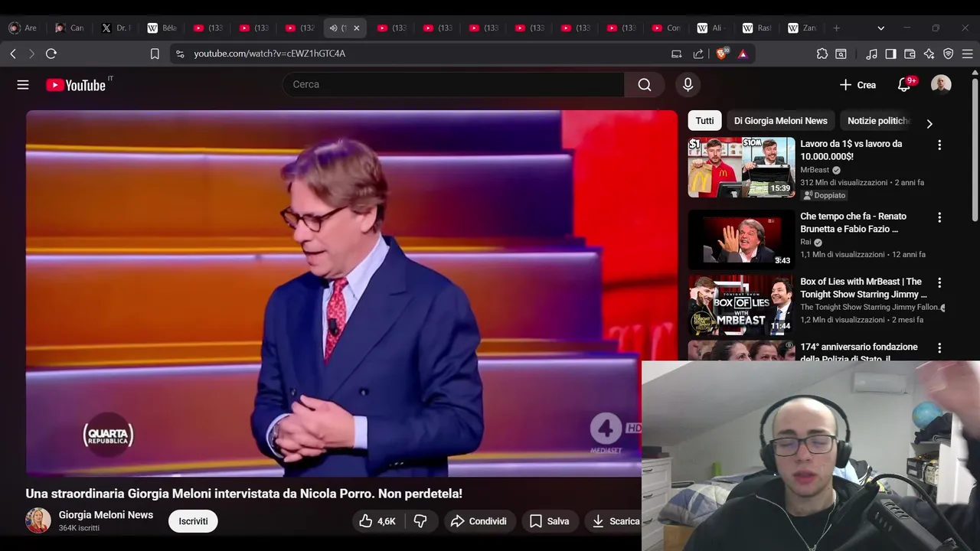Screen dimensions: 980x551
Task: Open options for Che tempo che fa video
Action: [x=939, y=217]
